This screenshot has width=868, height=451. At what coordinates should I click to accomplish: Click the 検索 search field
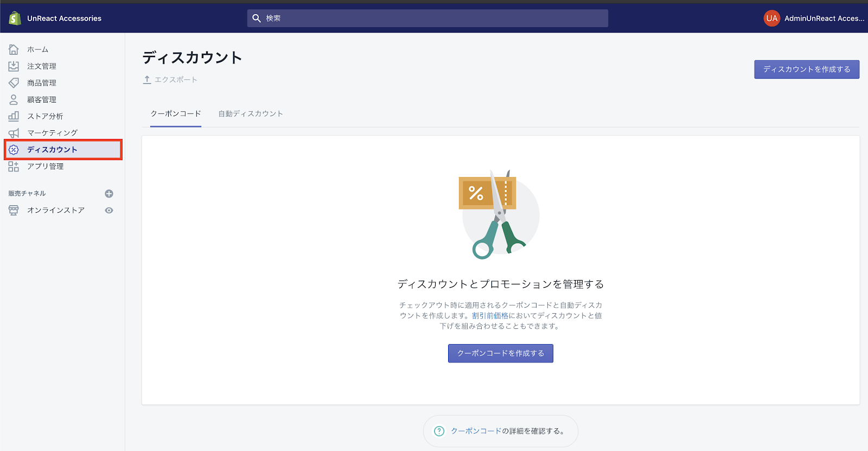(x=427, y=18)
